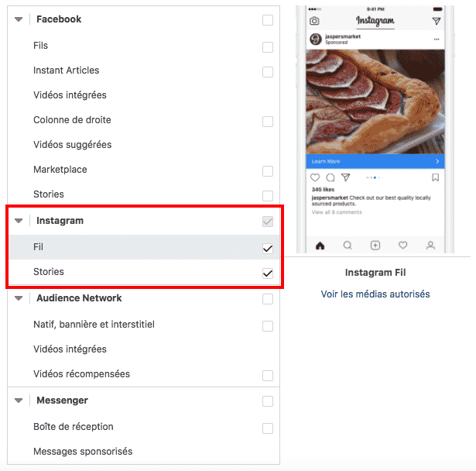Collapse the Facebook placements section
Screen dimensions: 476x471
[x=19, y=19]
